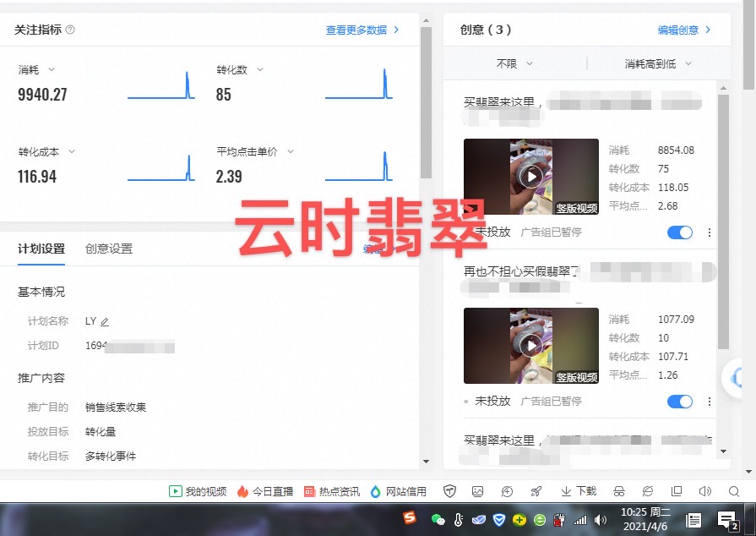Toggle the switch for the 1077.09 creative

point(680,402)
